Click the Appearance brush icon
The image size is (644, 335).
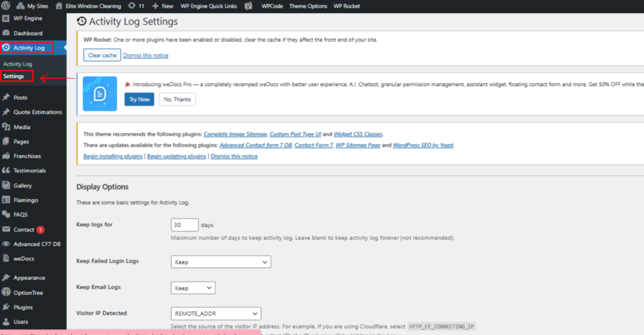(x=6, y=278)
